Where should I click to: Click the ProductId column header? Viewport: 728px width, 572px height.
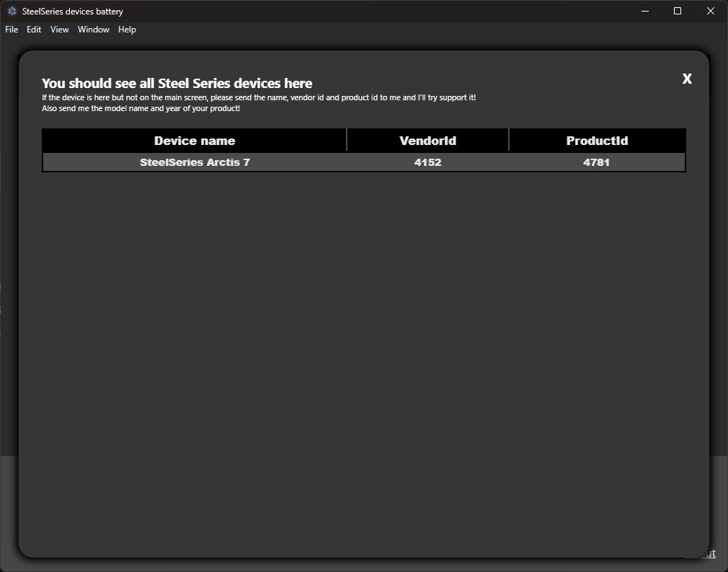597,141
